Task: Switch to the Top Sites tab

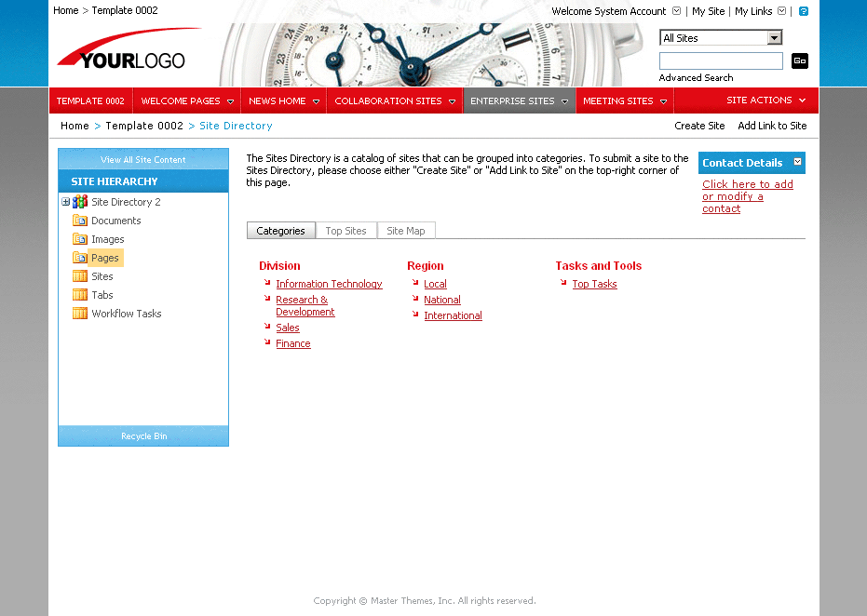Action: coord(346,230)
